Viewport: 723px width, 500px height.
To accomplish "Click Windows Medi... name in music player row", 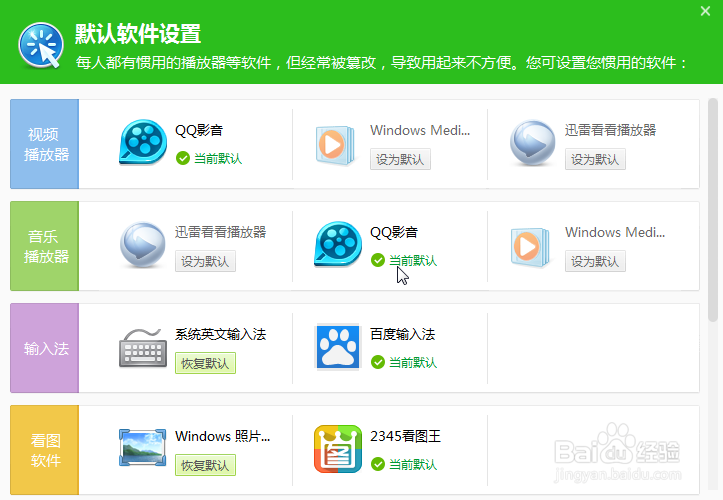I will click(615, 232).
